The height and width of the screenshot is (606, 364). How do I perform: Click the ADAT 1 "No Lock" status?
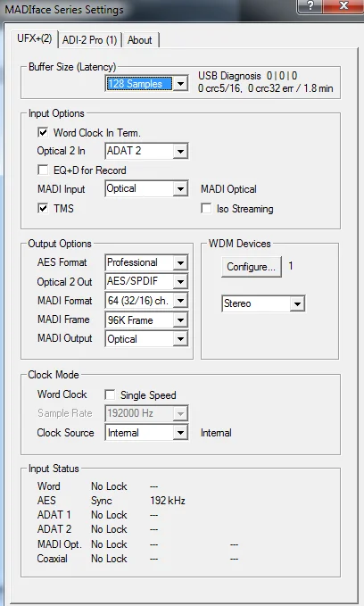pos(109,515)
